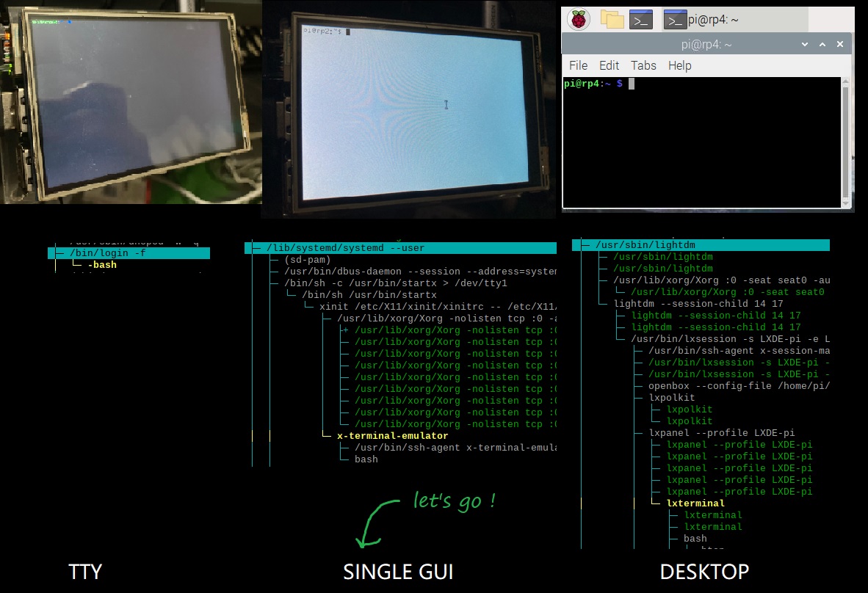Select the /lib/systemd/systemd --user row
Viewport: 868px width, 593px height.
pos(400,248)
